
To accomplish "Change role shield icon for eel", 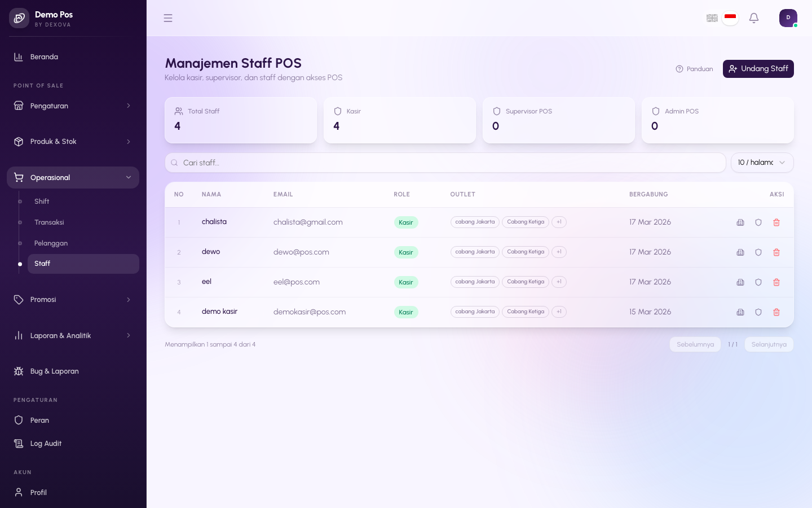I will pyautogui.click(x=758, y=282).
